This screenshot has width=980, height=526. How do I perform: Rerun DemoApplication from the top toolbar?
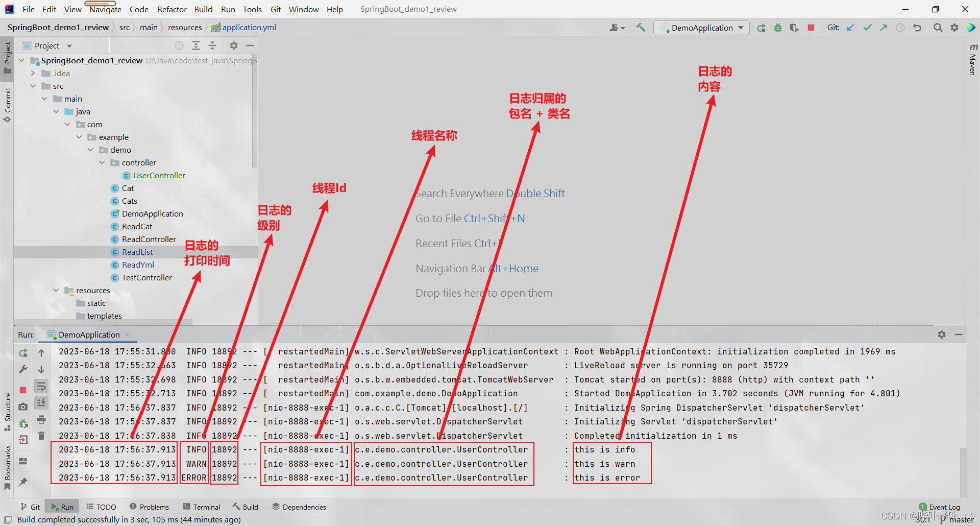(x=761, y=28)
